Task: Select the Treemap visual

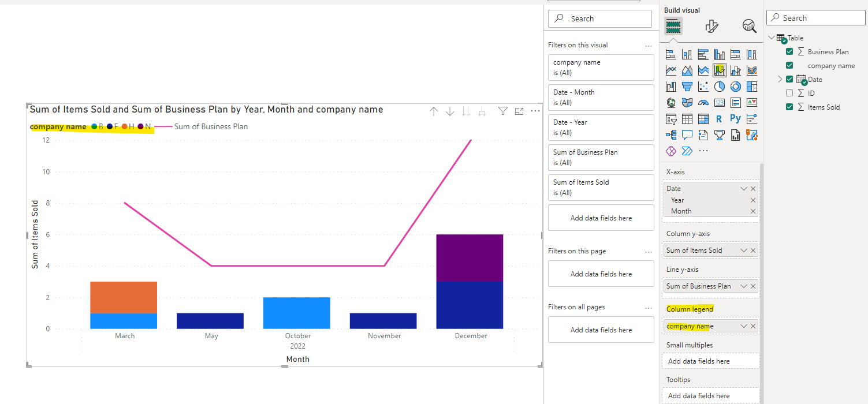Action: pos(752,87)
